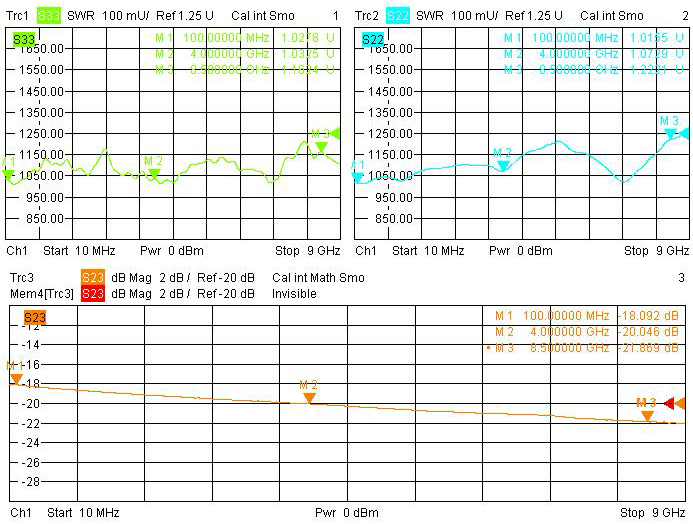Click the red S23 box of Mem4[Trc3]
The height and width of the screenshot is (524, 693).
point(92,294)
